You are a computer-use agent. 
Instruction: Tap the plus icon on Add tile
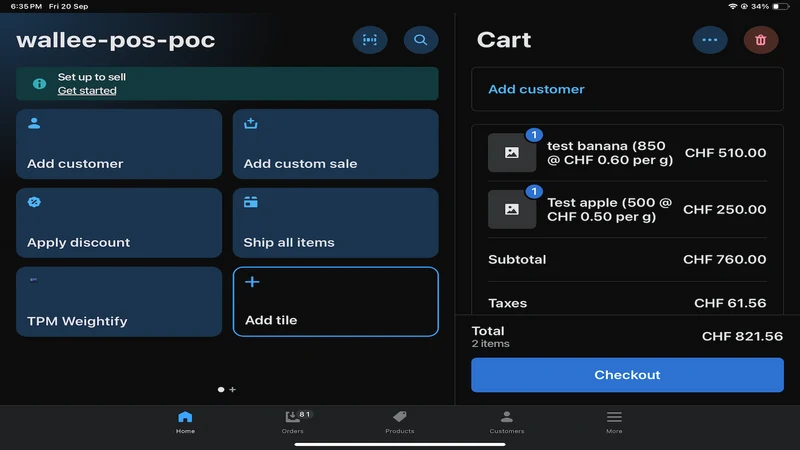pyautogui.click(x=252, y=282)
